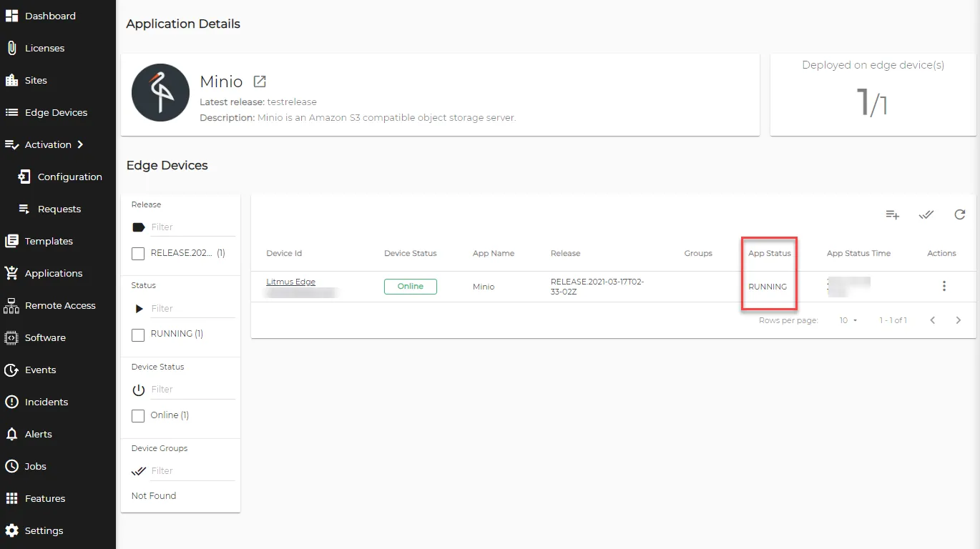Open the Minio external link icon
Image resolution: width=980 pixels, height=549 pixels.
(x=260, y=81)
